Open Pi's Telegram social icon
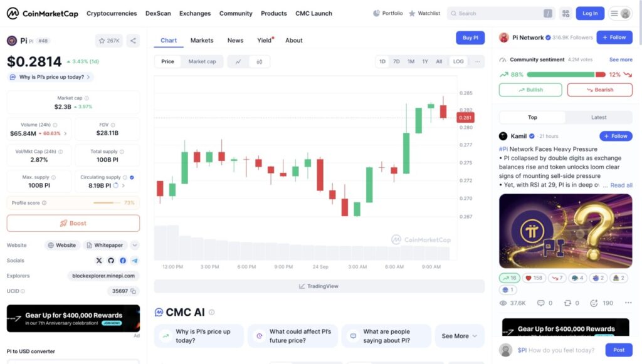 (135, 261)
